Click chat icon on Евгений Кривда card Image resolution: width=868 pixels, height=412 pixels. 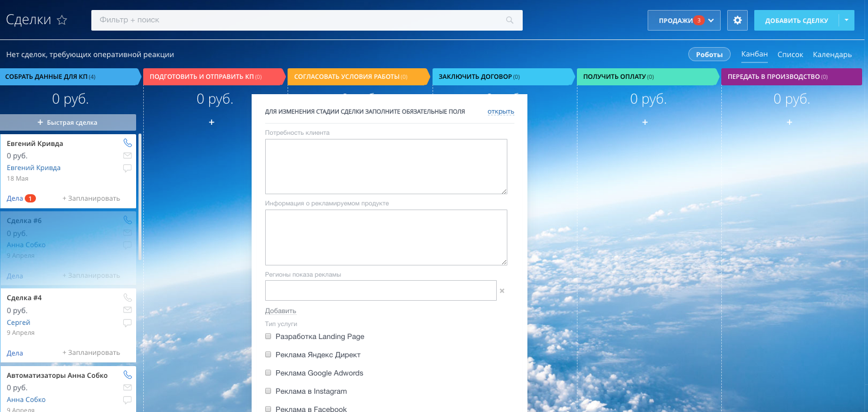(127, 168)
